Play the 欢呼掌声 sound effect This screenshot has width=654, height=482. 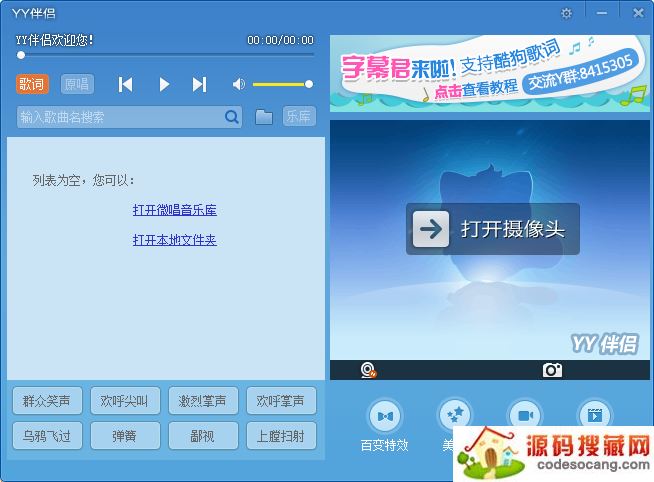click(281, 401)
